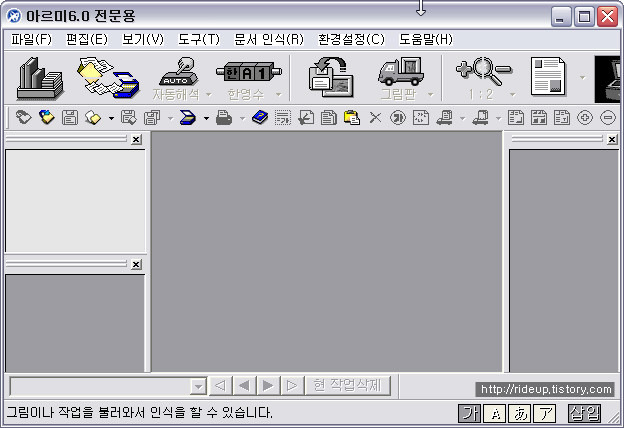624x428 pixels.
Task: Click the yellow open-pages folder icon
Action: [x=93, y=118]
